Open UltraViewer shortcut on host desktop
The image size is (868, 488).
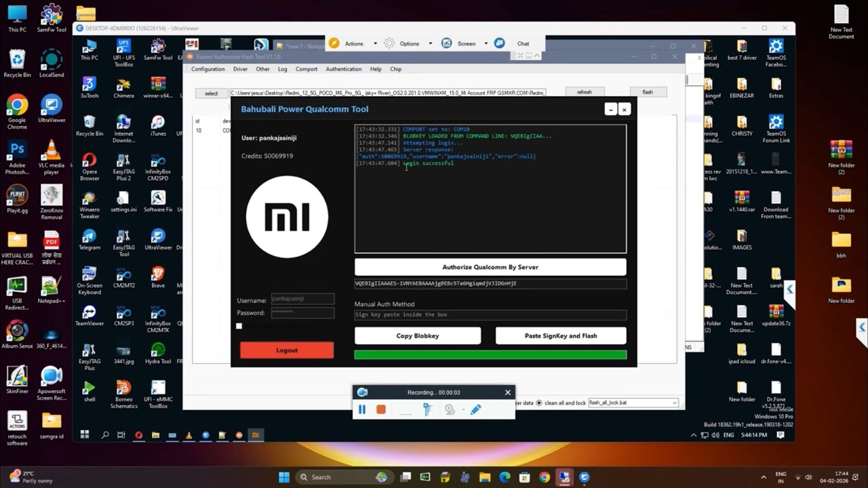coord(52,108)
